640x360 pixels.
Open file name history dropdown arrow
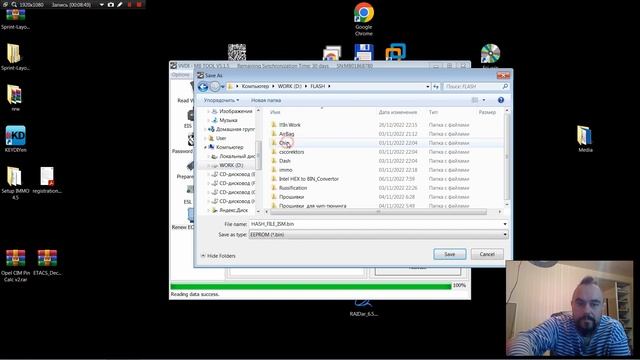[x=505, y=224]
